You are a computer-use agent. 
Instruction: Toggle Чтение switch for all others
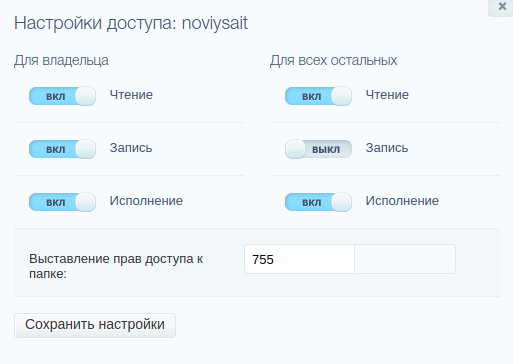318,96
